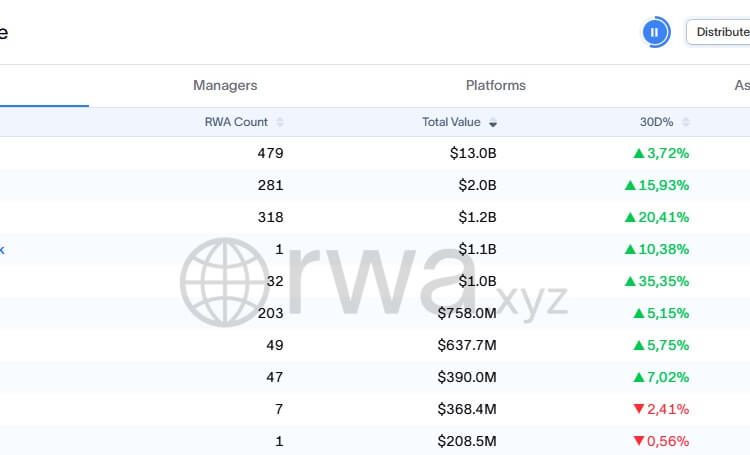The width and height of the screenshot is (750, 455).
Task: Click the $208.5M value in the last row
Action: [x=467, y=441]
